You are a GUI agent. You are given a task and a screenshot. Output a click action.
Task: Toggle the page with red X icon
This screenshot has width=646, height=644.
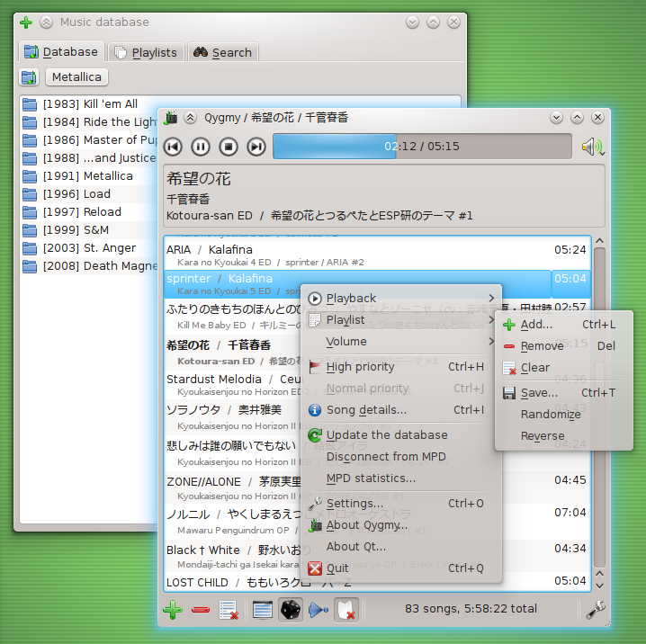346,610
